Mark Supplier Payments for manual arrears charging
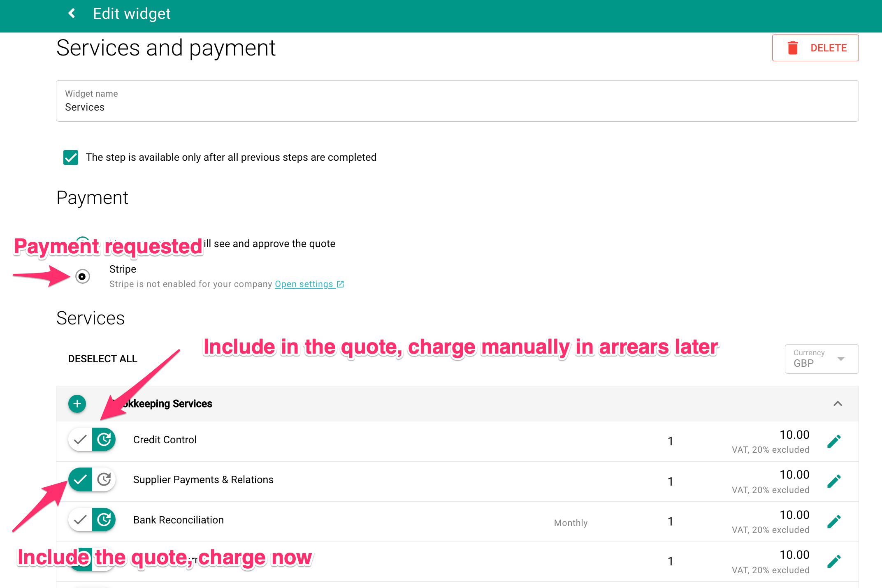 tap(104, 479)
